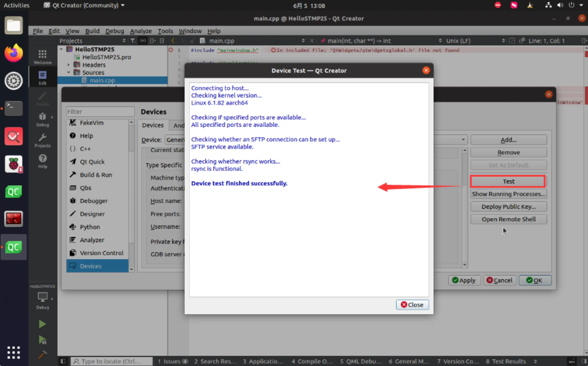The width and height of the screenshot is (588, 366).
Task: Click the project tree filter icon
Action: tap(133, 41)
